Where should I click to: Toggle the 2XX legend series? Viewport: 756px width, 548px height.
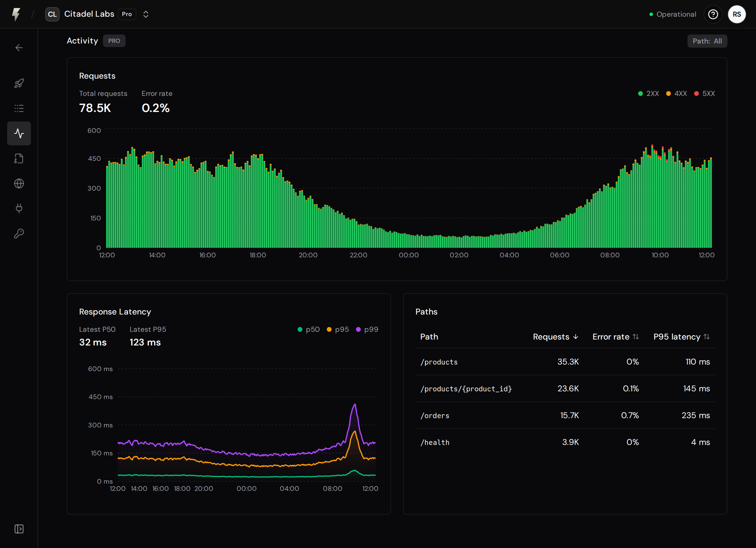pyautogui.click(x=649, y=94)
